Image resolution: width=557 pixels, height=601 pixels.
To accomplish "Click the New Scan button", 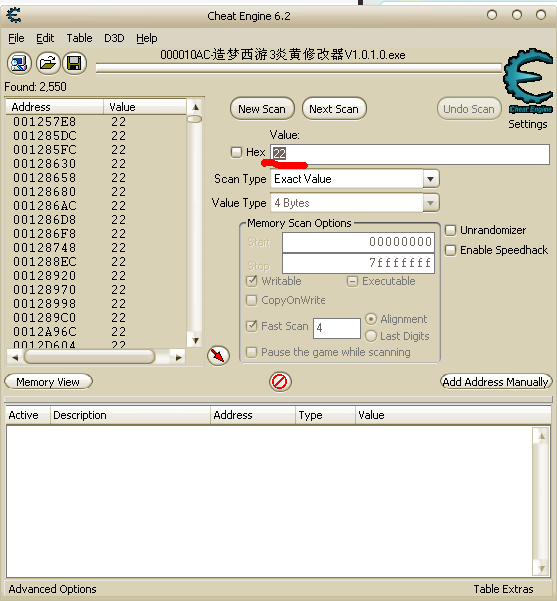I will tap(262, 109).
